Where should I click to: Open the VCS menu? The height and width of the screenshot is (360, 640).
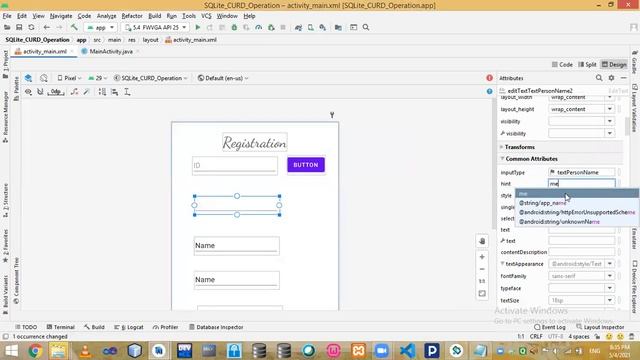206,16
